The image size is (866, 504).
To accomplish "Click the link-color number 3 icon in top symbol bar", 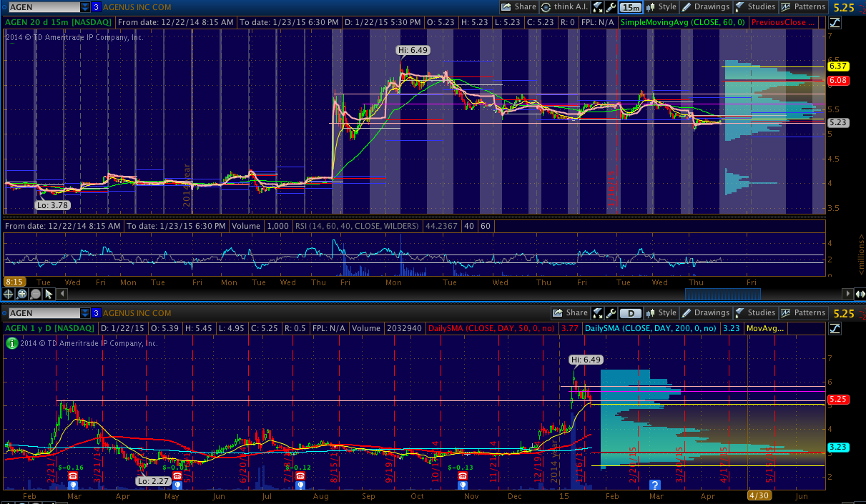I will click(x=96, y=7).
